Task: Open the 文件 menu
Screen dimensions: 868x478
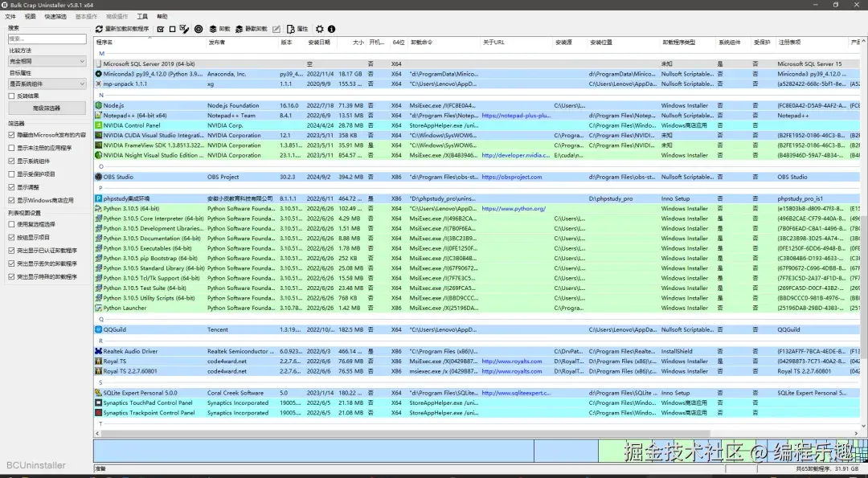Action: point(10,17)
